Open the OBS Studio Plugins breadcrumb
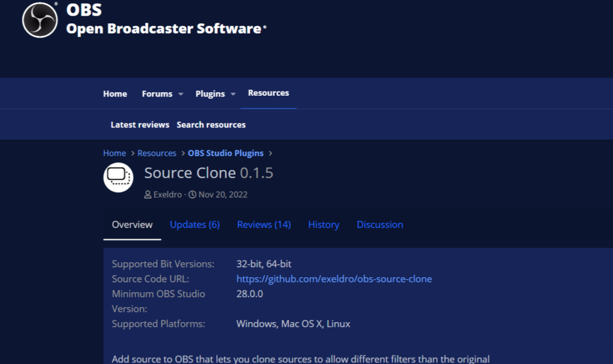The image size is (613, 364). point(226,153)
